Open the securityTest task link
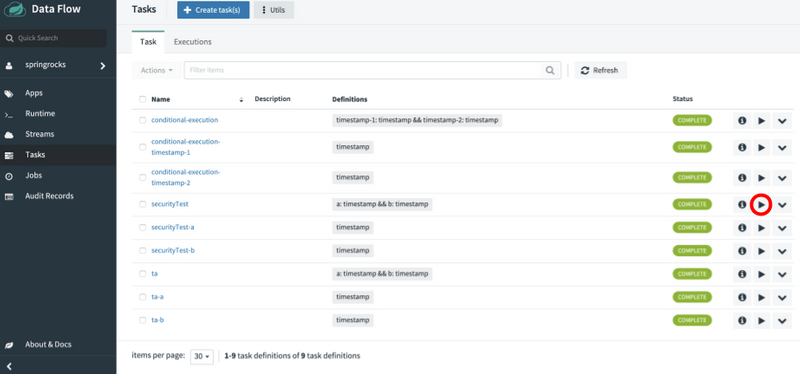Image resolution: width=800 pixels, height=374 pixels. pos(170,204)
